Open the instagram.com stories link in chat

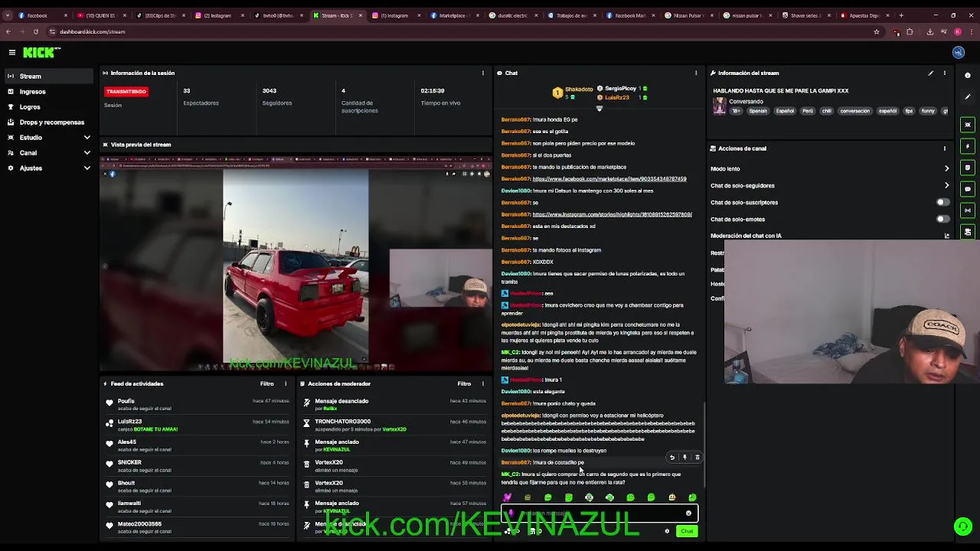point(612,214)
